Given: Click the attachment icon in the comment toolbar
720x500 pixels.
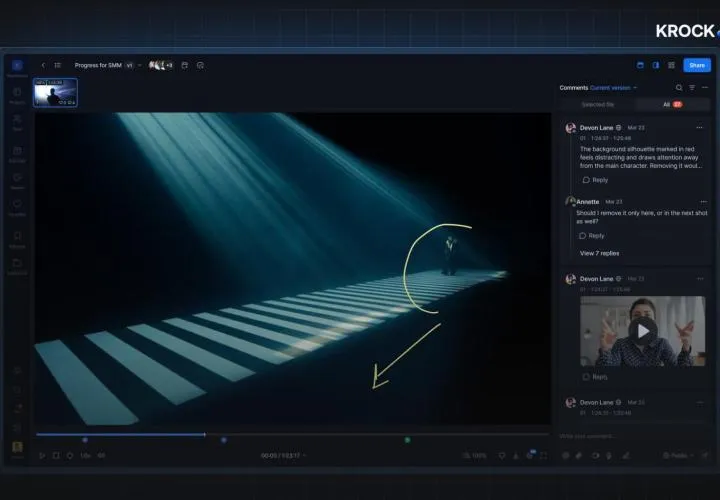Looking at the screenshot, I should click(579, 455).
